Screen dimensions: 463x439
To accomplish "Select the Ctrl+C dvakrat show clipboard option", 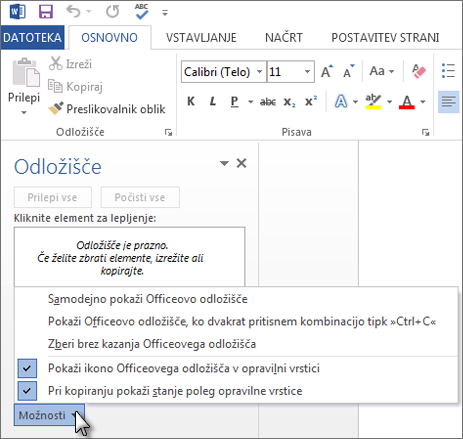I will click(x=236, y=321).
